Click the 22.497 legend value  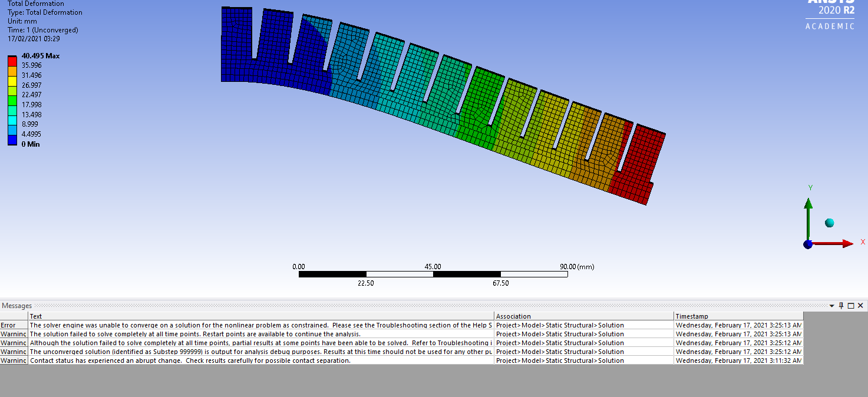(31, 95)
